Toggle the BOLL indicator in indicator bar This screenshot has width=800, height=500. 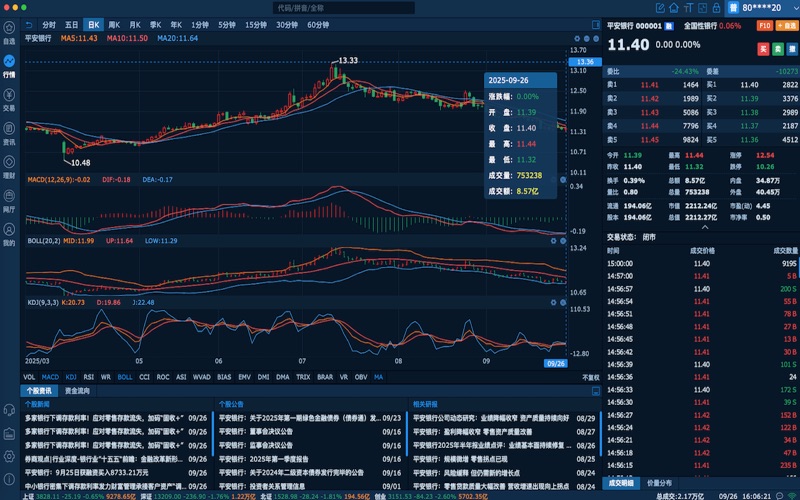125,377
